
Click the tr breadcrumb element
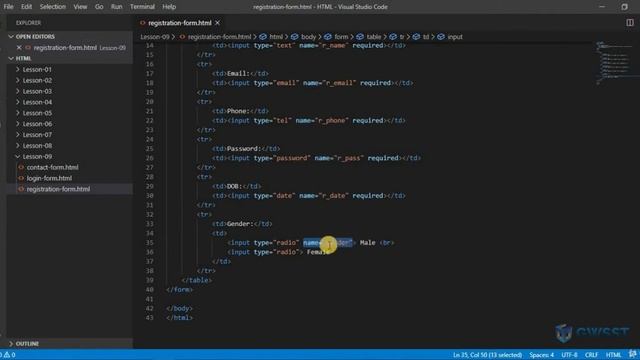click(x=402, y=37)
